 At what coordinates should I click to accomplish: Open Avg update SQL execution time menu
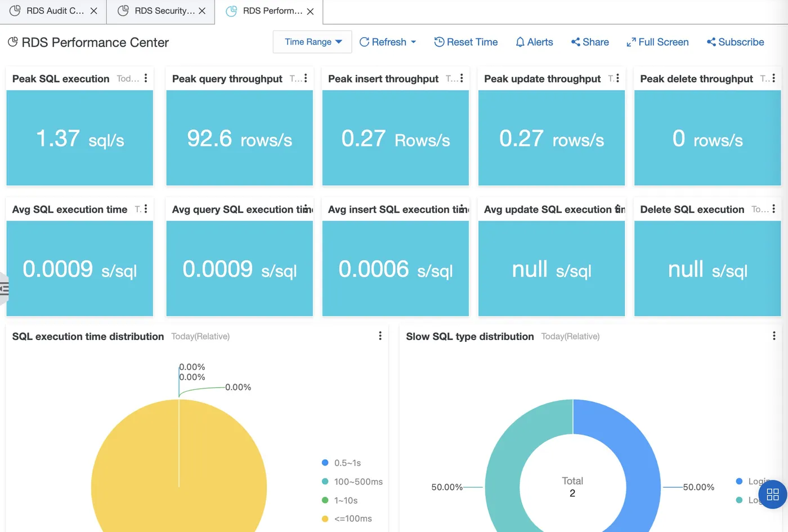pyautogui.click(x=617, y=209)
